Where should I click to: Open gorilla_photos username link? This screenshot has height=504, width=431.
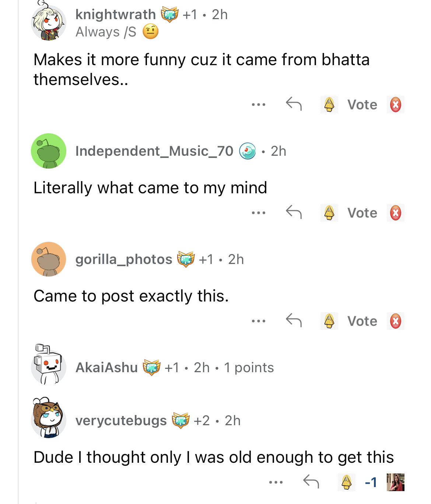[123, 259]
